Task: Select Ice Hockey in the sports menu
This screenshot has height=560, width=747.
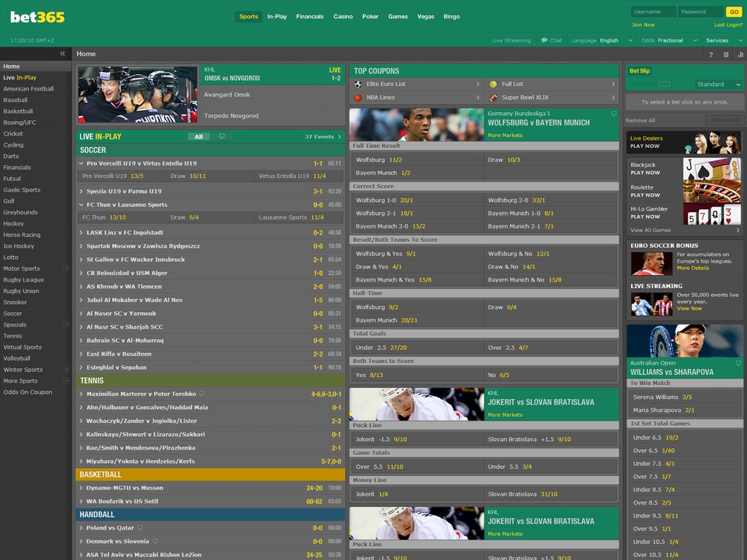Action: click(19, 246)
